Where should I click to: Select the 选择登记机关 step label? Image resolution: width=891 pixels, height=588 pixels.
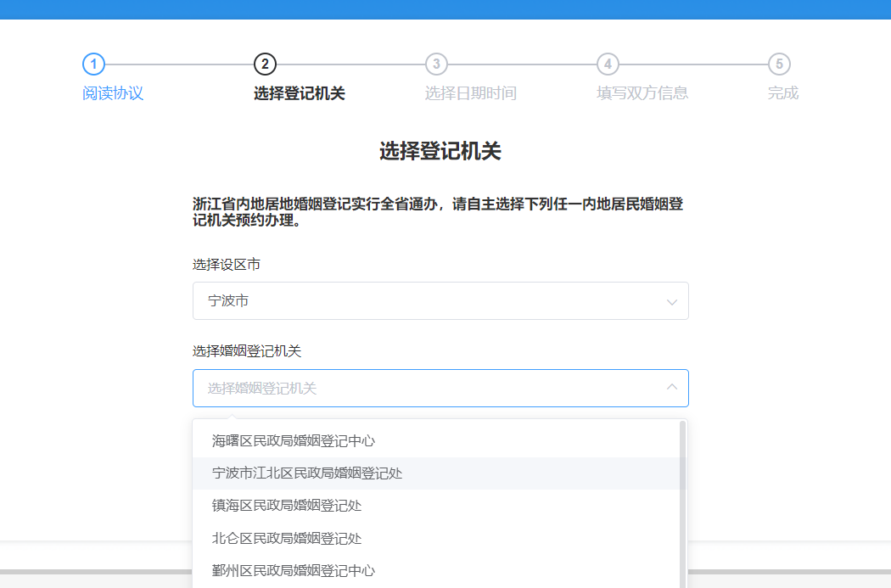pos(299,93)
